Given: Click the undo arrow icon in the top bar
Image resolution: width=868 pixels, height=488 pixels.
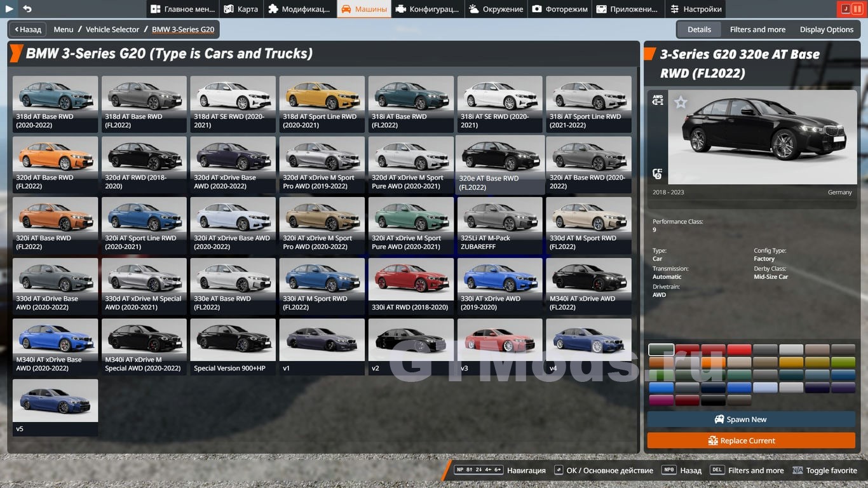Looking at the screenshot, I should coord(27,9).
